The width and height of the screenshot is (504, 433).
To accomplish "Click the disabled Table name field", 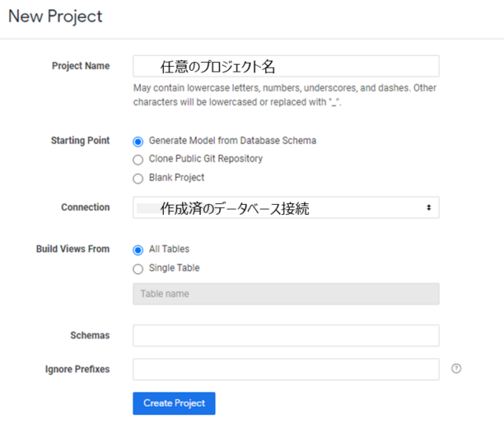I will click(x=286, y=294).
